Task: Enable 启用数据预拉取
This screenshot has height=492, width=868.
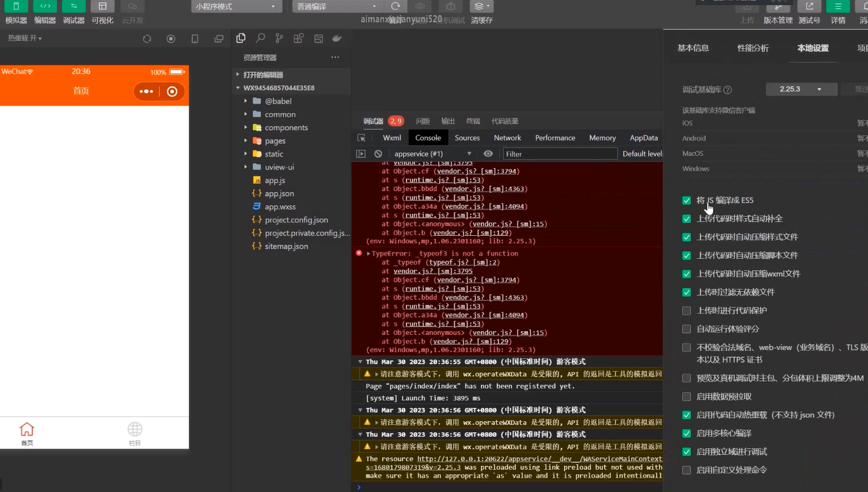Action: click(687, 397)
